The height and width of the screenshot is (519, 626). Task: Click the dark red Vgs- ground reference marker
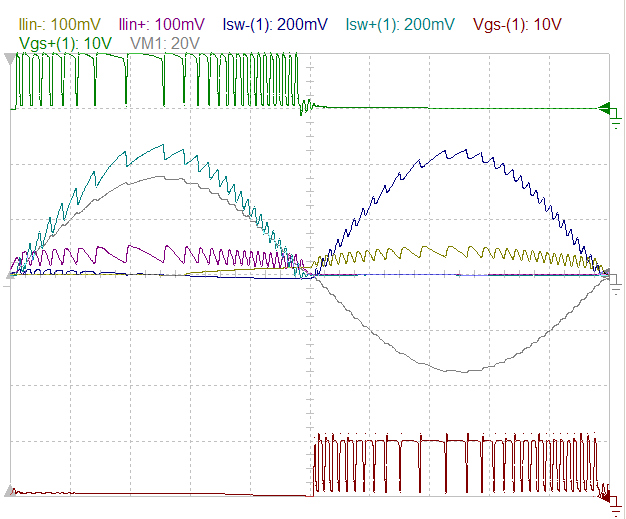click(x=610, y=502)
